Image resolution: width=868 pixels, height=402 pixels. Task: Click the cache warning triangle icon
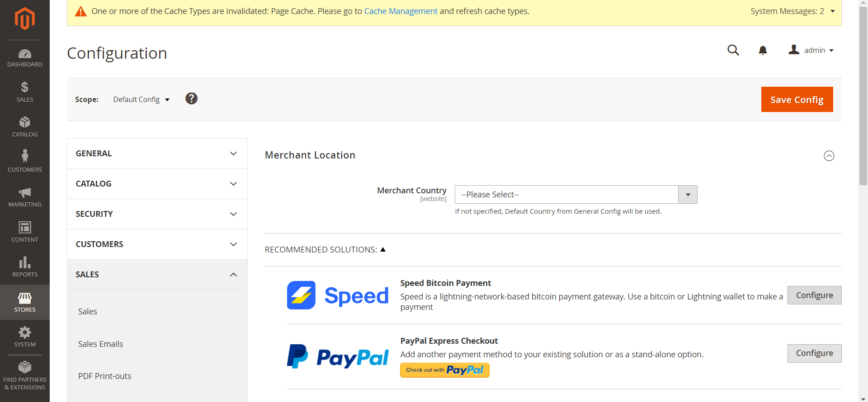80,11
